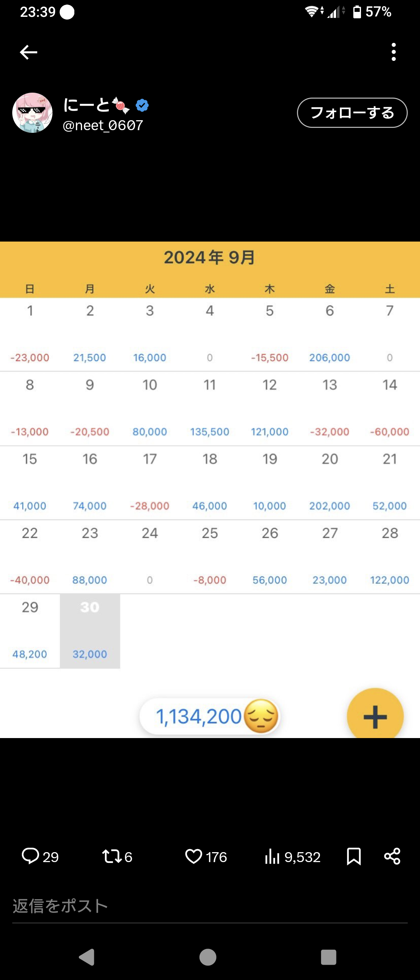The image size is (420, 980).
Task: Tap the verified badge next to にーと
Action: (x=142, y=105)
